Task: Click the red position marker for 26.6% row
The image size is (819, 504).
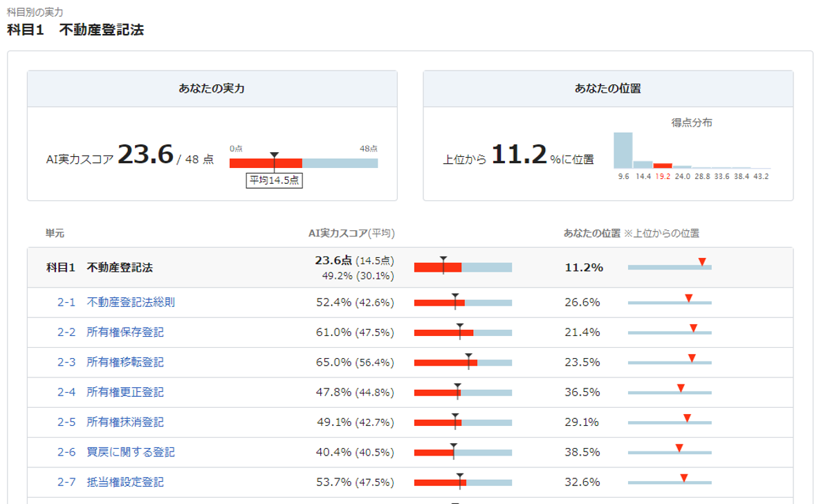Action: point(688,298)
